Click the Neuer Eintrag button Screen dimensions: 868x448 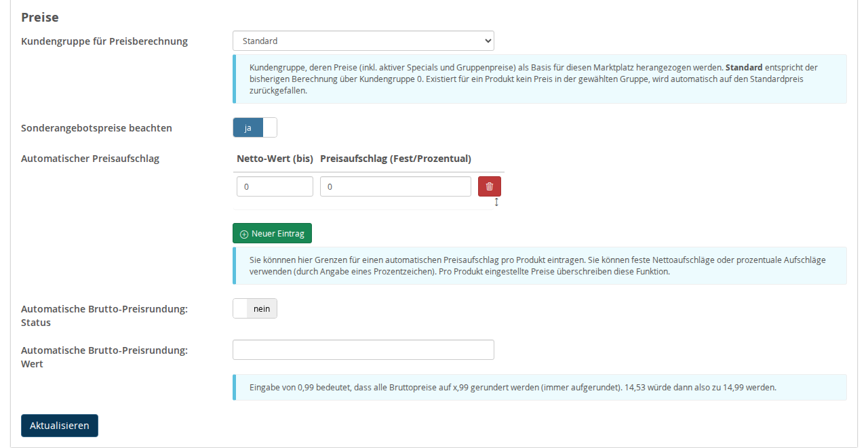point(272,233)
